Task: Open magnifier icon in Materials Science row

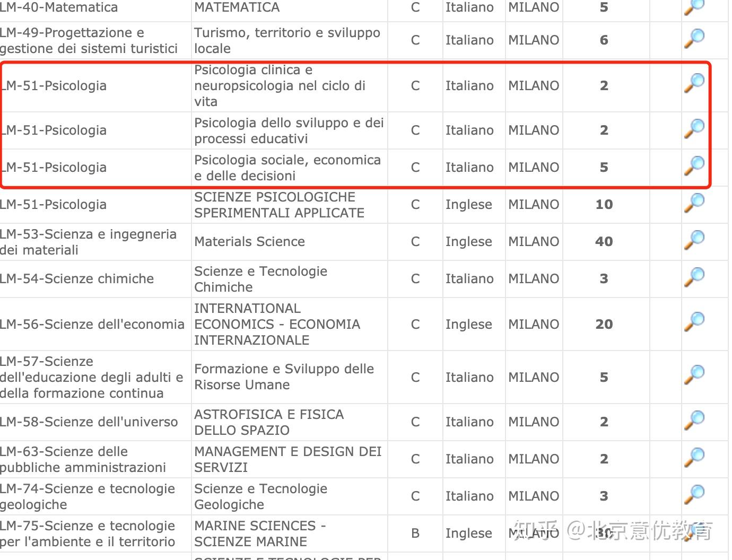Action: pos(694,240)
